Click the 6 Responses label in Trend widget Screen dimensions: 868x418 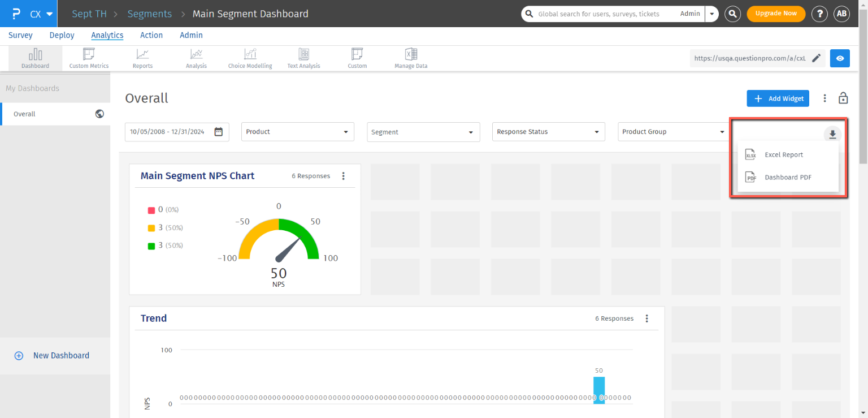click(614, 318)
